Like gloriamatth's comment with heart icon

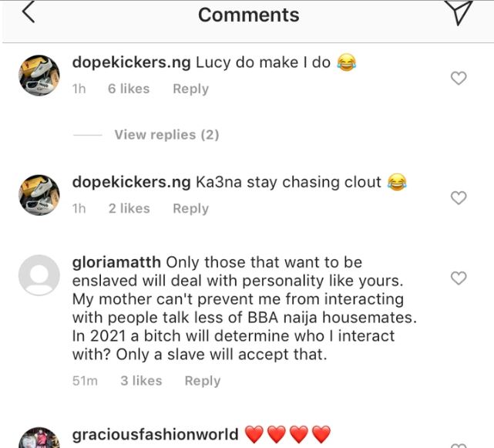coord(459,278)
